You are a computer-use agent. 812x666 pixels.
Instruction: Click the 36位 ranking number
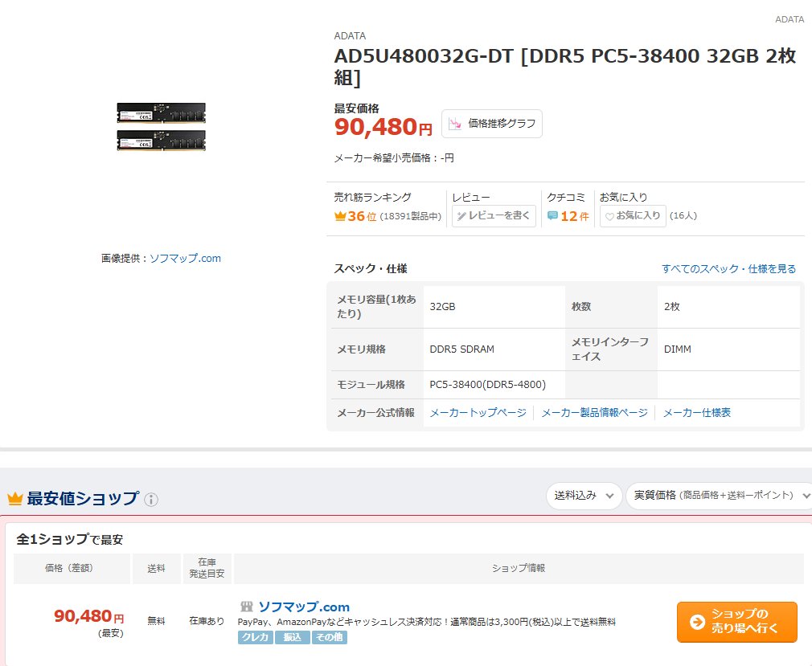point(362,216)
